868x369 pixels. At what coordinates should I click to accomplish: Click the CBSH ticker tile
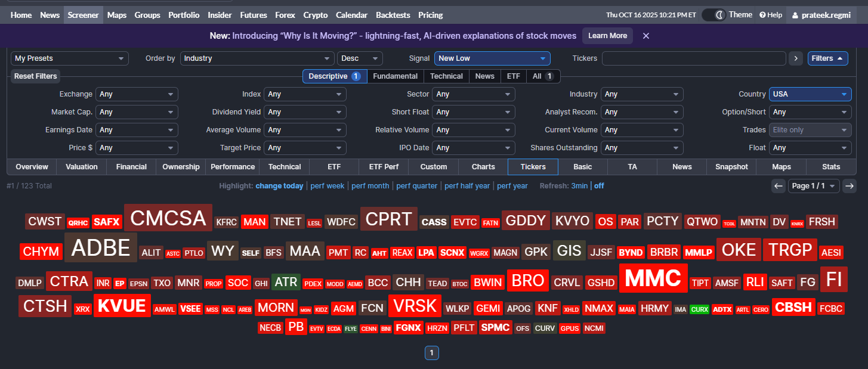(793, 308)
